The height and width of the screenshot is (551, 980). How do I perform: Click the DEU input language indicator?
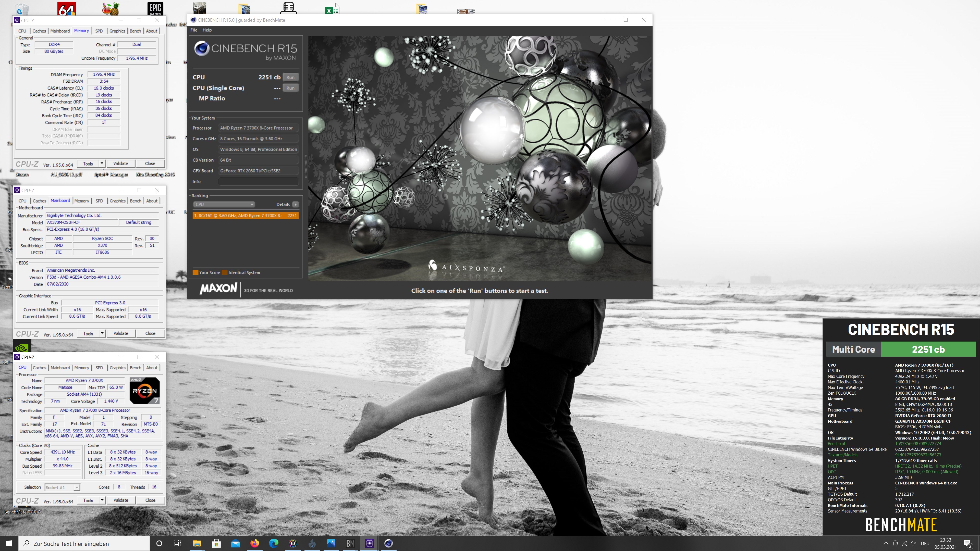click(x=925, y=543)
